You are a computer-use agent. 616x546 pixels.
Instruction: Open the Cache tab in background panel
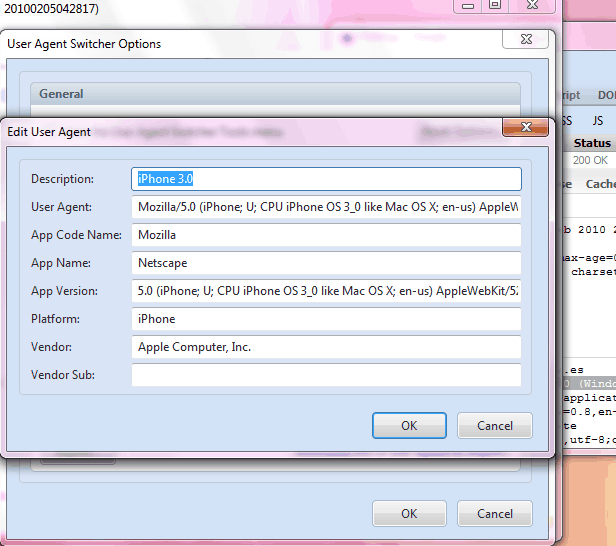click(x=601, y=184)
